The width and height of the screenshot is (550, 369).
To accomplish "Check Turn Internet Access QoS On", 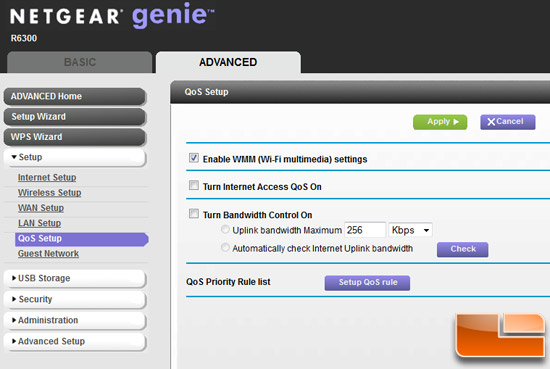I will [x=194, y=185].
